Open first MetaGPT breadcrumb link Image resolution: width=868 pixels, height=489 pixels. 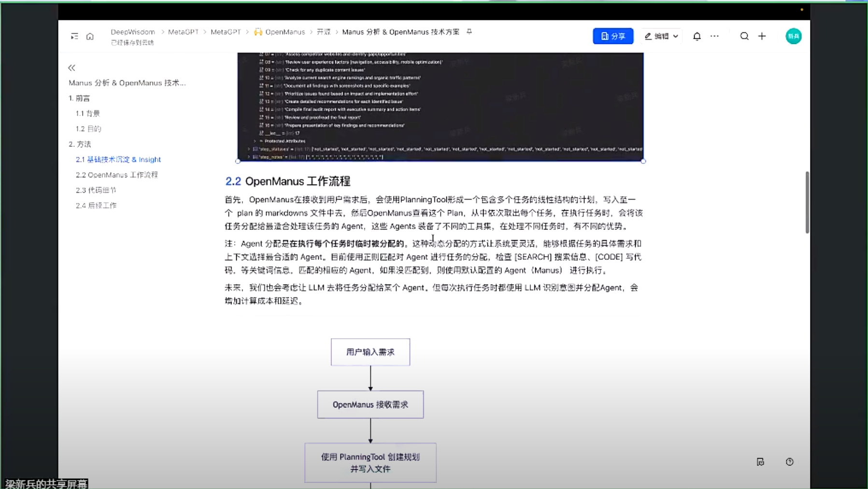pos(184,32)
